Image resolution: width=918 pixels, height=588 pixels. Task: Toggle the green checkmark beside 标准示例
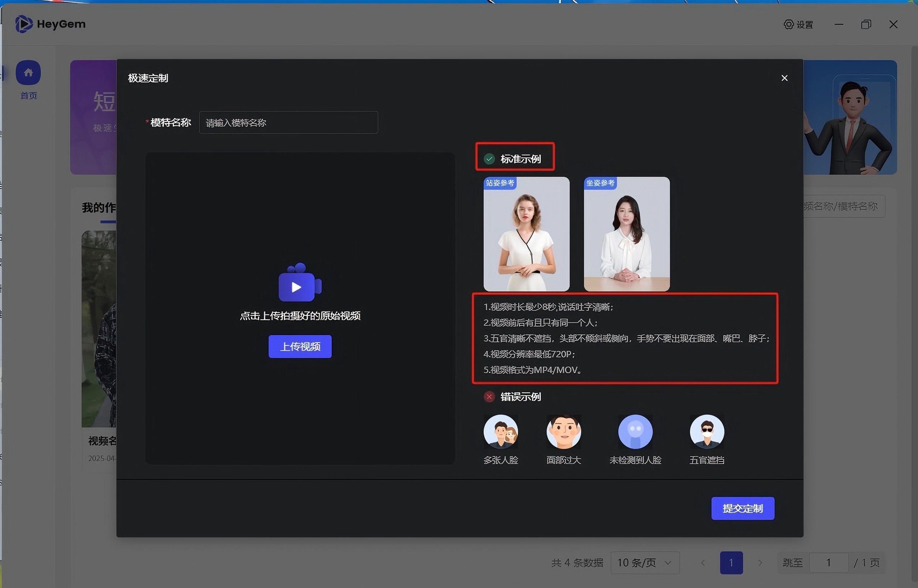coord(489,158)
